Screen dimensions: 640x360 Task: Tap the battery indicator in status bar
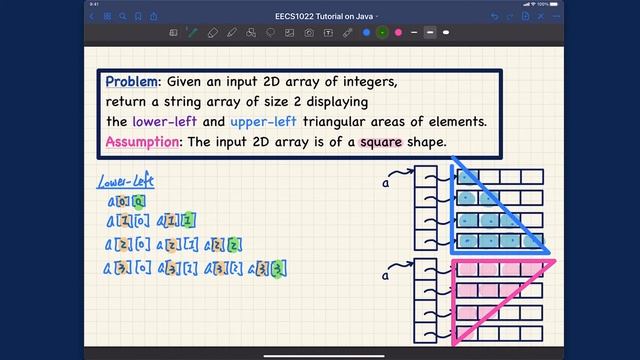[553, 4]
